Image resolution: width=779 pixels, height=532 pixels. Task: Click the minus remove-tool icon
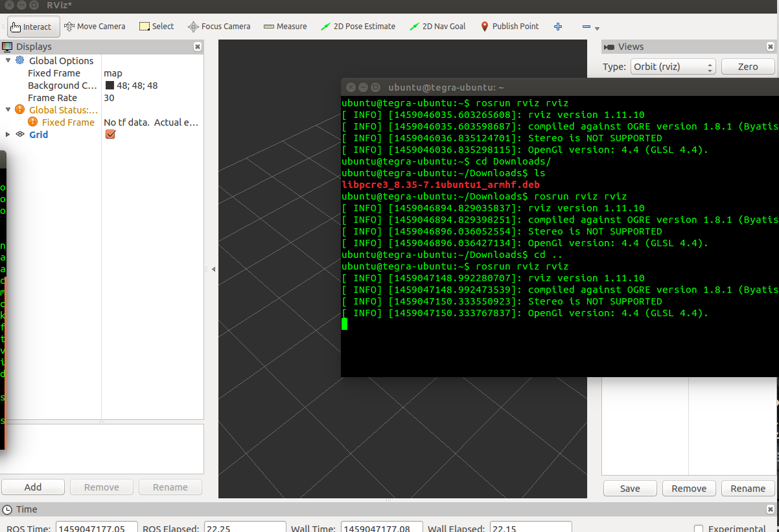point(587,27)
